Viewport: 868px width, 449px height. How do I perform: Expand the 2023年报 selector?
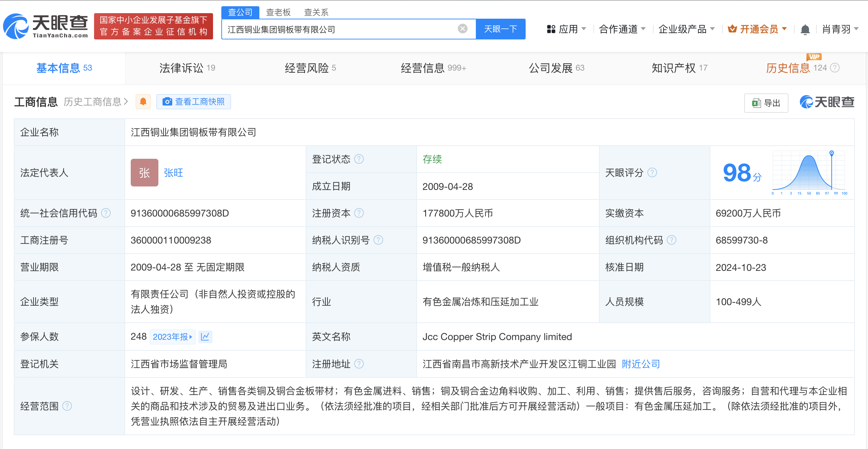173,337
